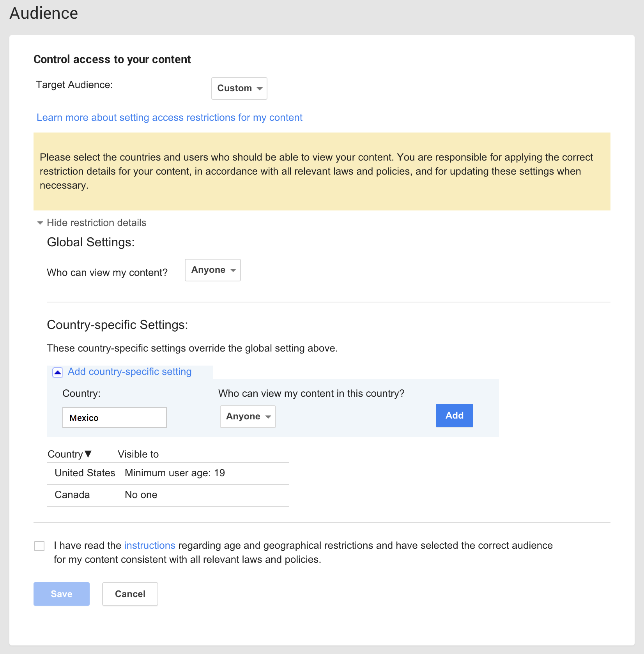Collapse the Add country-specific setting arrow icon
Screen dimensions: 644x654
[58, 373]
